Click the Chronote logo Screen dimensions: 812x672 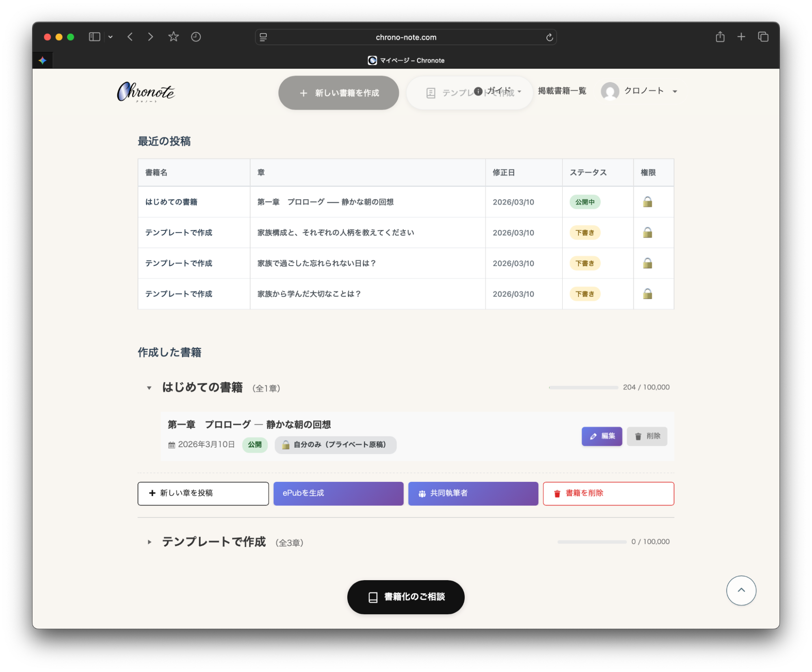[146, 92]
